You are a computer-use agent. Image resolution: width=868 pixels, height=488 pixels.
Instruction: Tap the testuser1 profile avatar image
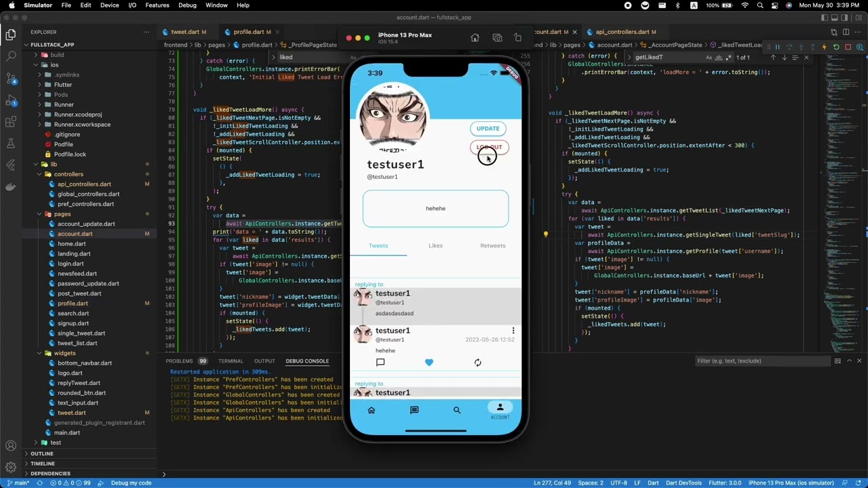tap(393, 119)
